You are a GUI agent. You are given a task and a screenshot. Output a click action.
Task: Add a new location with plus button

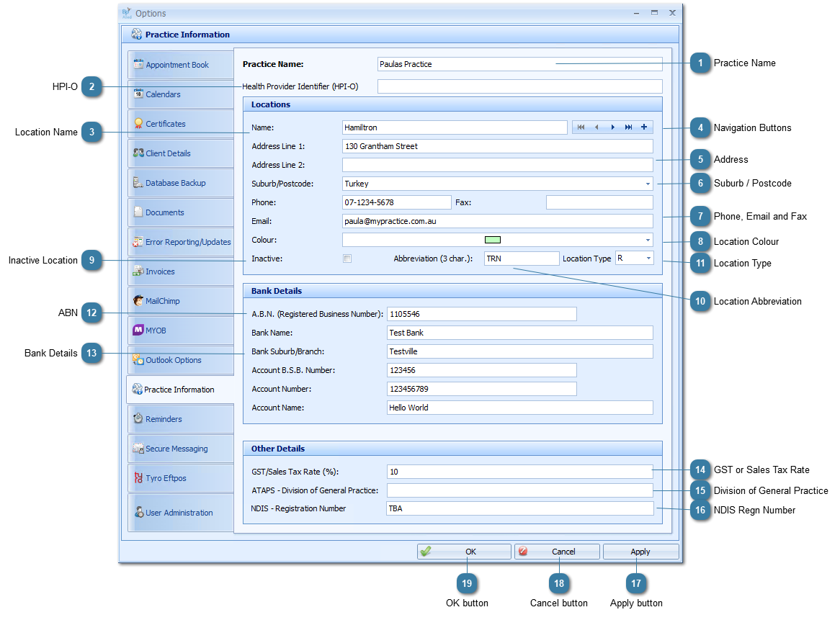pyautogui.click(x=644, y=127)
